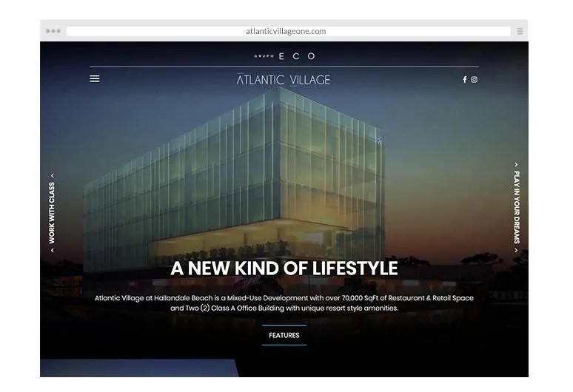
Task: Click the lower arrow below Work With Class
Action: (53, 251)
